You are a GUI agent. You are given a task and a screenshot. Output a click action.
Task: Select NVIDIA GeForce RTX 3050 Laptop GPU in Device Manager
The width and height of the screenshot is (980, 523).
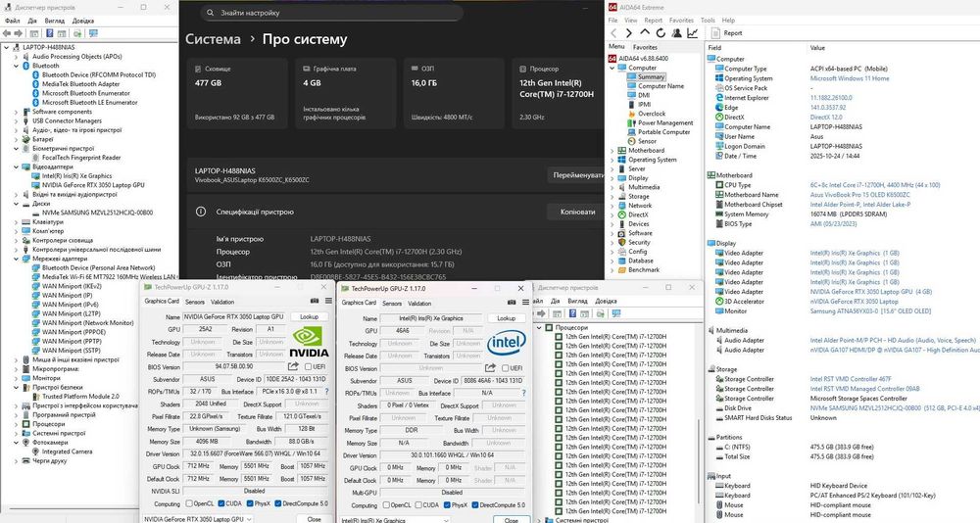point(93,185)
